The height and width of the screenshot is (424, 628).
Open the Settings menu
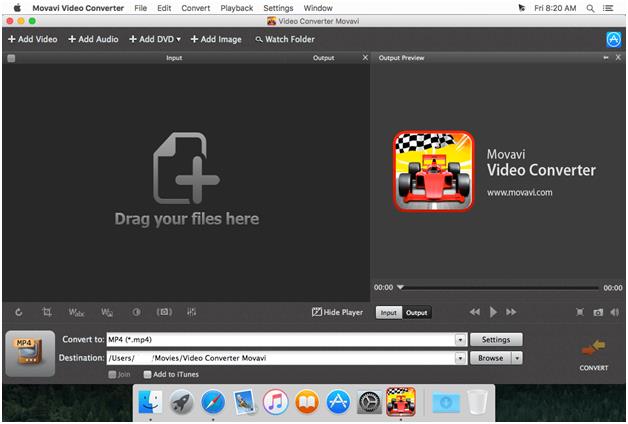278,8
